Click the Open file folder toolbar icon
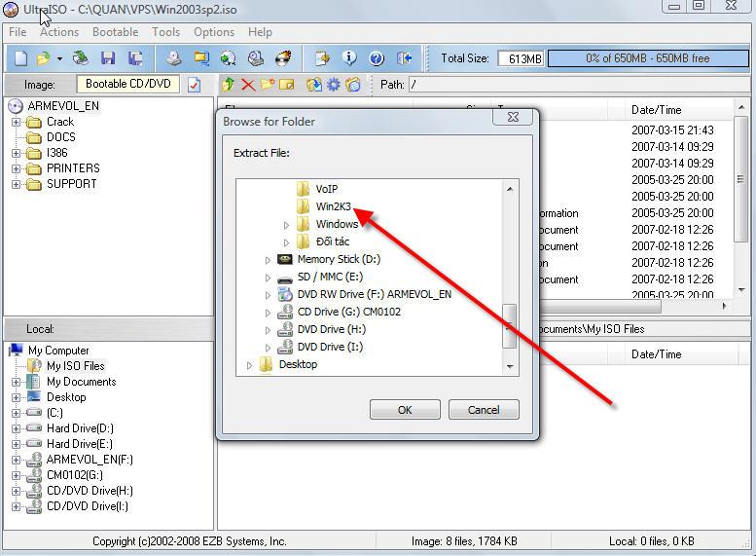This screenshot has width=756, height=556. tap(44, 58)
